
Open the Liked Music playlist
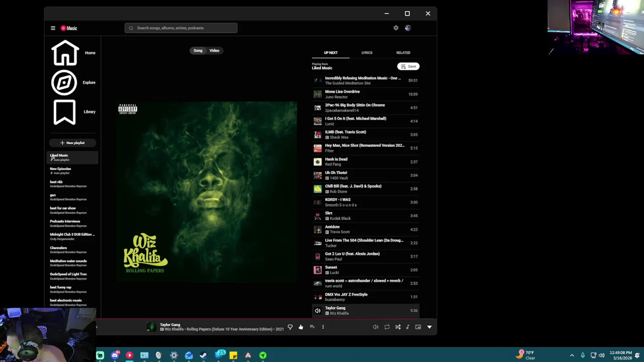click(x=73, y=157)
